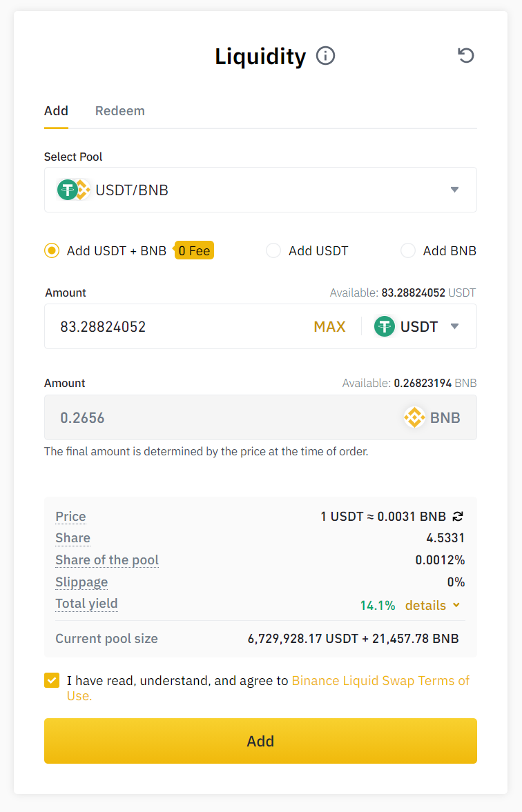Click the USDT/BNB pool pair icon
The height and width of the screenshot is (812, 522).
click(73, 190)
